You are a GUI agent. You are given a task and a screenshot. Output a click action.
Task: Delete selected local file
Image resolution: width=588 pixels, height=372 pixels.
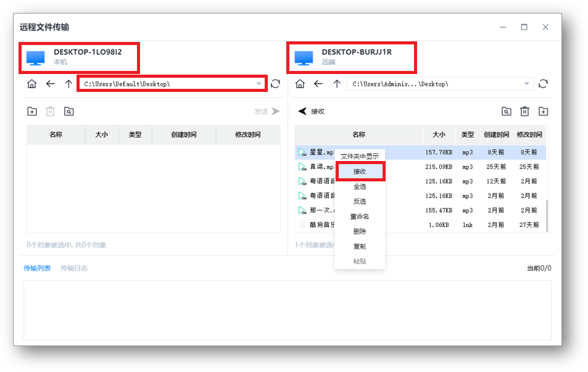(50, 112)
